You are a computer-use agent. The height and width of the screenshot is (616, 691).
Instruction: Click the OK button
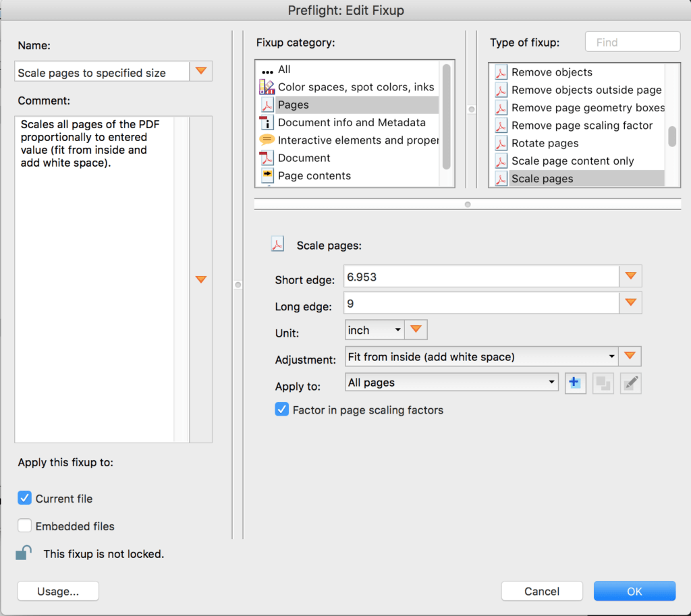point(634,591)
